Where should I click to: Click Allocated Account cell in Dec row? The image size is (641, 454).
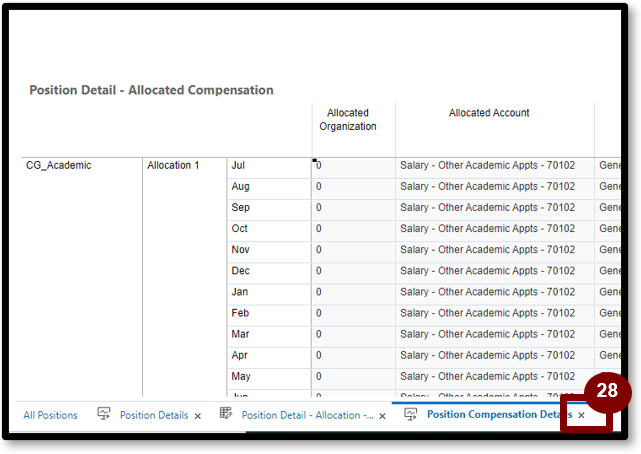click(495, 271)
